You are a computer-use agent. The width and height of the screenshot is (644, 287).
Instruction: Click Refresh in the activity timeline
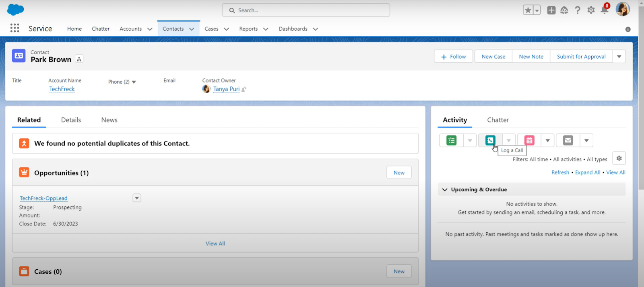coord(560,172)
